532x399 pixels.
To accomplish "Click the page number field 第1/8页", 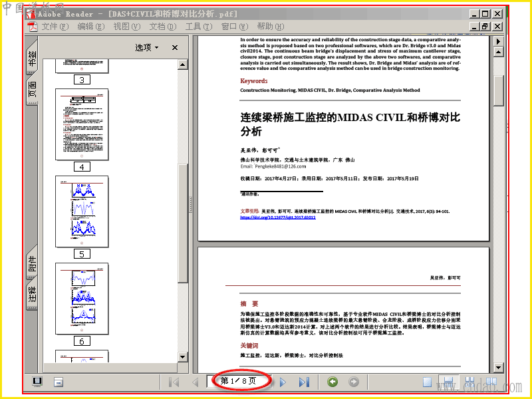I will [x=239, y=381].
